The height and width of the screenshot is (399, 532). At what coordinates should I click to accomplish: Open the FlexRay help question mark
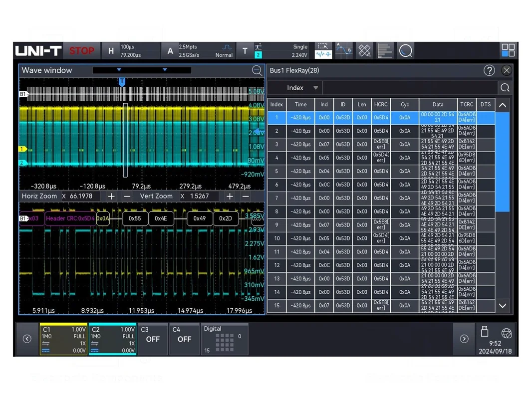tap(489, 70)
